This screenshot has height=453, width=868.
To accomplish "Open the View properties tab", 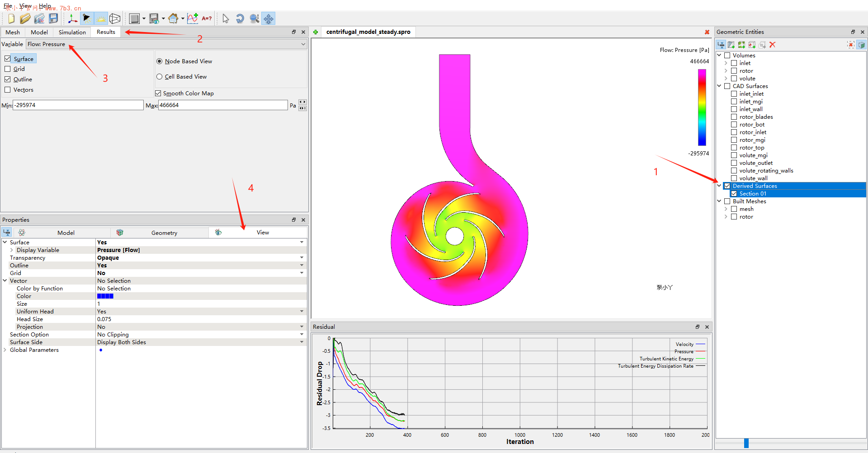I will coord(258,233).
